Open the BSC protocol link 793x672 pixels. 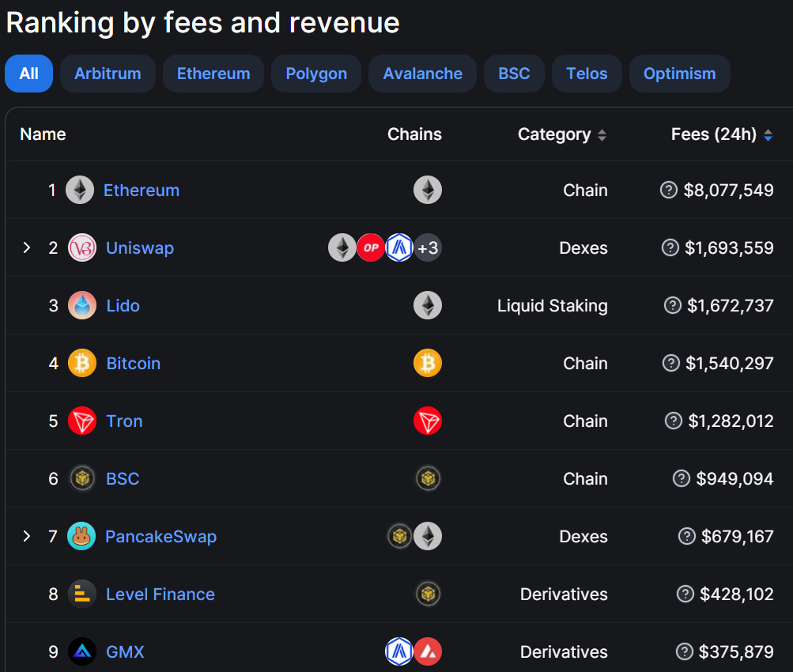coord(123,478)
